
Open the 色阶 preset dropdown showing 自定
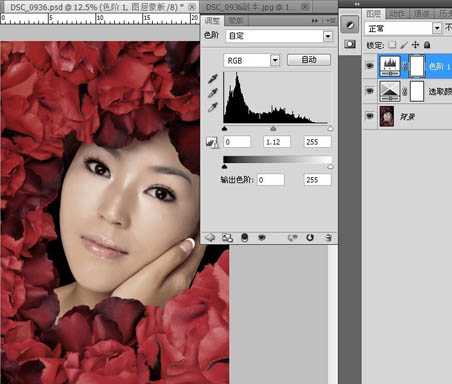(x=279, y=36)
